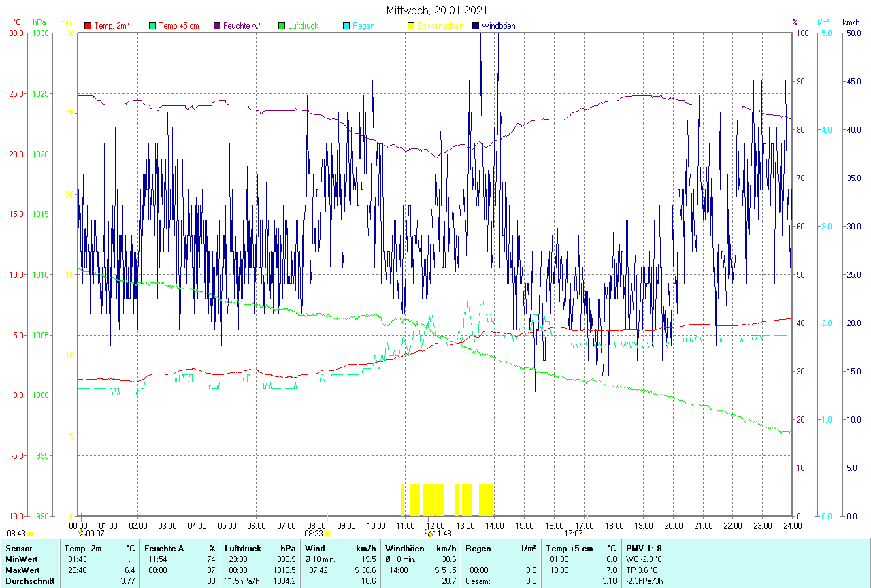
Task: Click the solar noon marker at 11:48
Action: pos(429,534)
